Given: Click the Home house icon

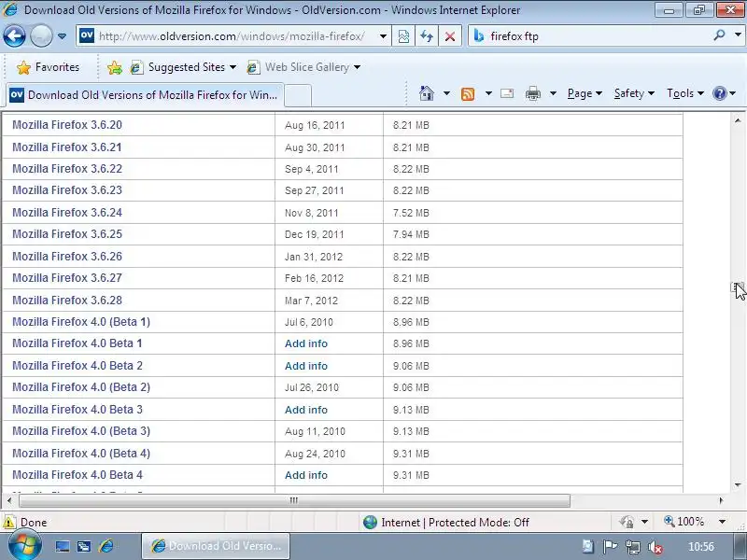Looking at the screenshot, I should click(427, 93).
